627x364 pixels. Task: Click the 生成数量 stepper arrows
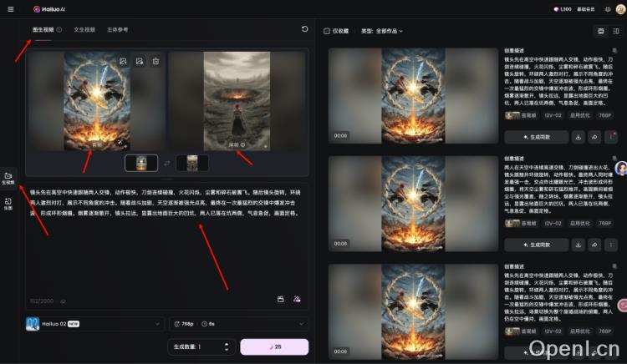point(225,346)
